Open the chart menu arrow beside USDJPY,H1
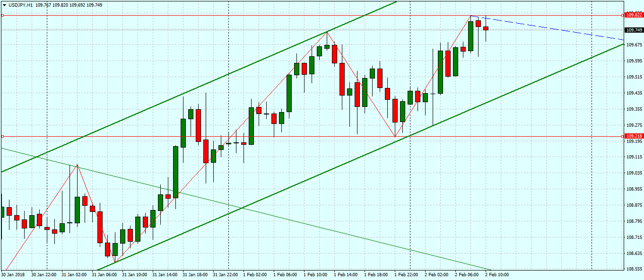The width and height of the screenshot is (644, 280). (x=4, y=5)
